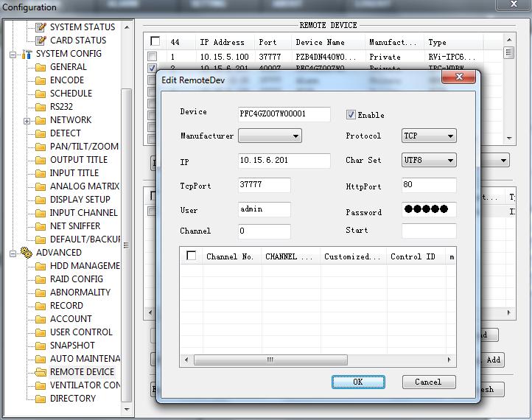
Task: Open the ACCOUNT folder icon
Action: tap(41, 319)
